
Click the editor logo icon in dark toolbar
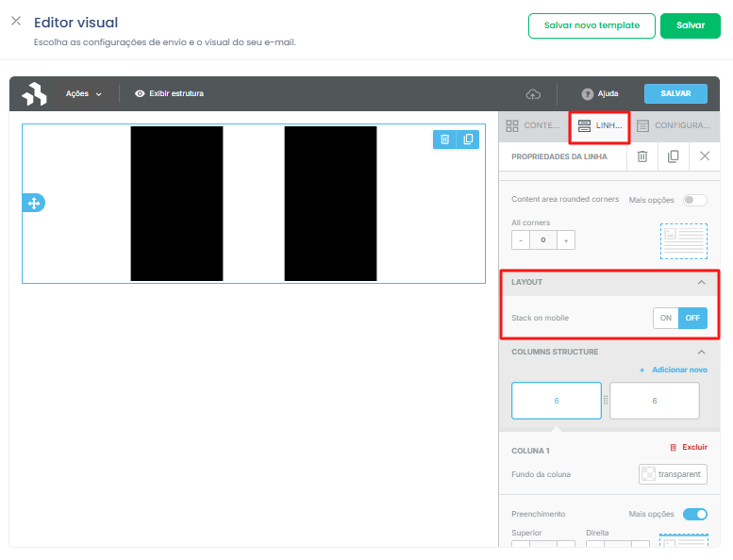point(34,93)
